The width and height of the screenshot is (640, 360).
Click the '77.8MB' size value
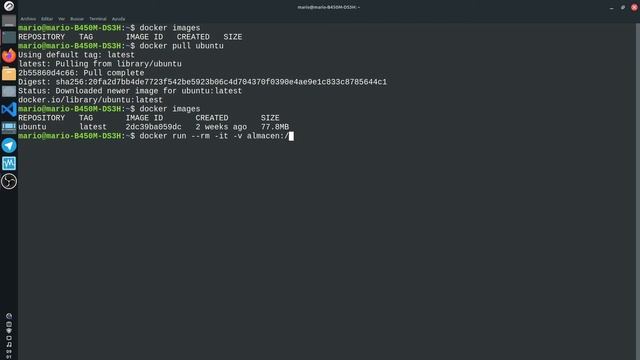pyautogui.click(x=275, y=127)
